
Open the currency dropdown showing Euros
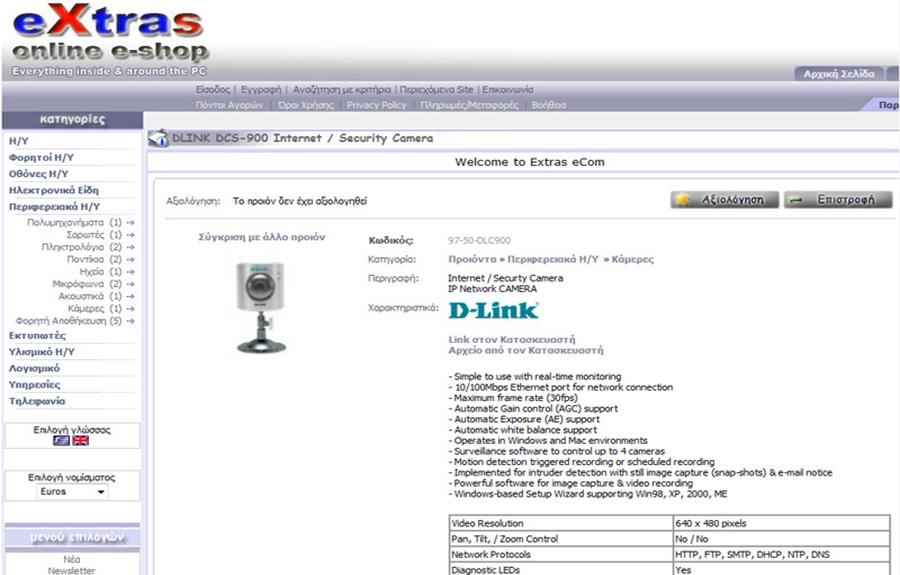click(72, 492)
